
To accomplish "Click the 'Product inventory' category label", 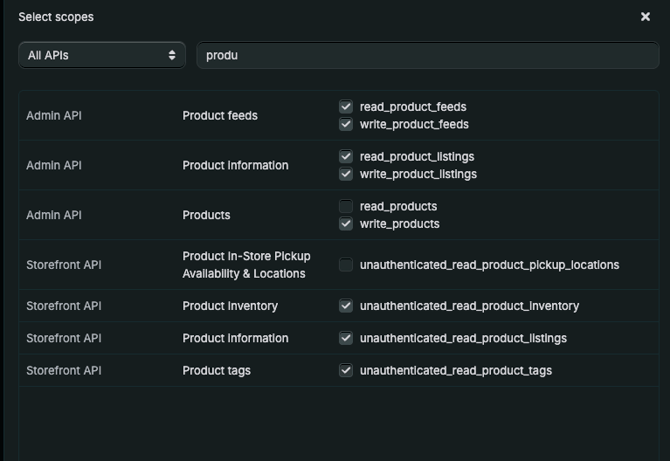I will pyautogui.click(x=230, y=306).
